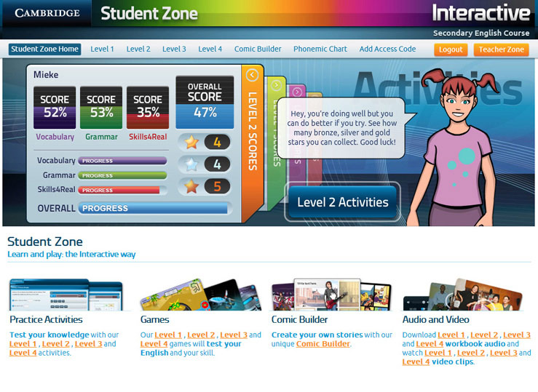Screen dimensions: 538x392
Task: Open the Games thumbnail image
Action: click(x=201, y=295)
